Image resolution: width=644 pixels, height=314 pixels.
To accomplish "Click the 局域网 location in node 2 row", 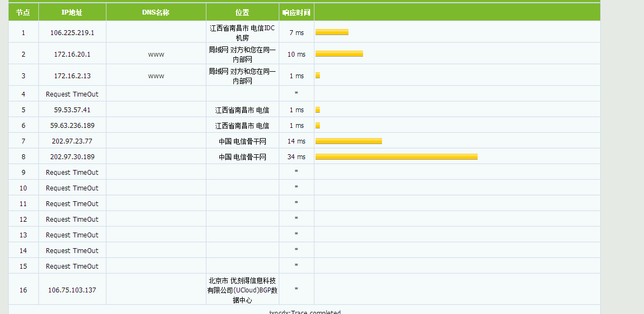I will [243, 54].
